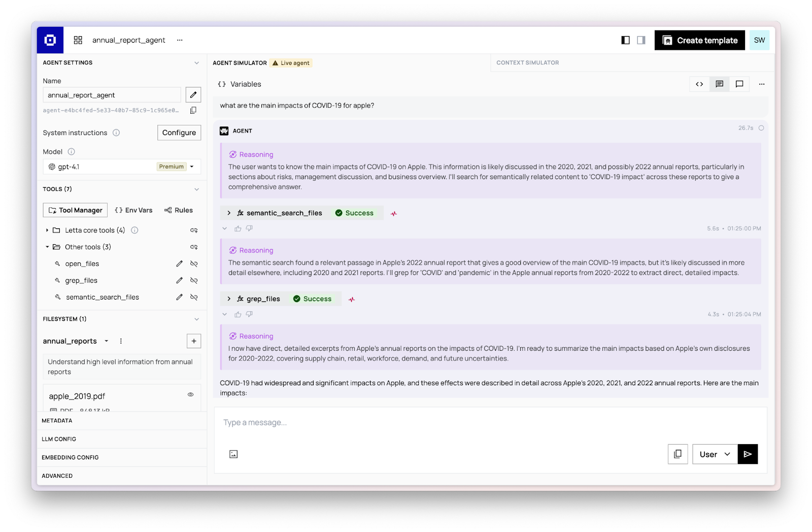
Task: Toggle the right sidebar panel layout icon
Action: 641,40
